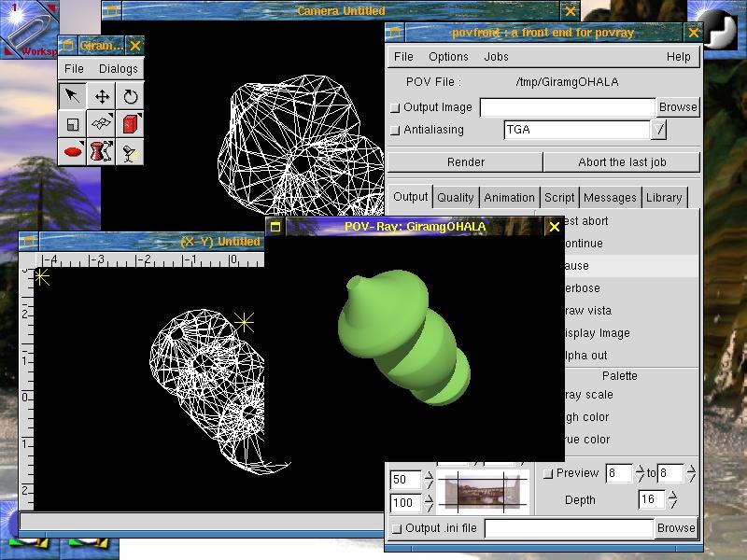Click the Output Image path field
The image size is (747, 560).
[x=567, y=107]
